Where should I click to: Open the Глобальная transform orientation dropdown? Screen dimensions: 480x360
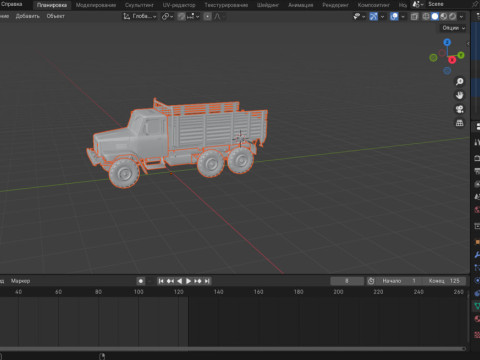(139, 16)
